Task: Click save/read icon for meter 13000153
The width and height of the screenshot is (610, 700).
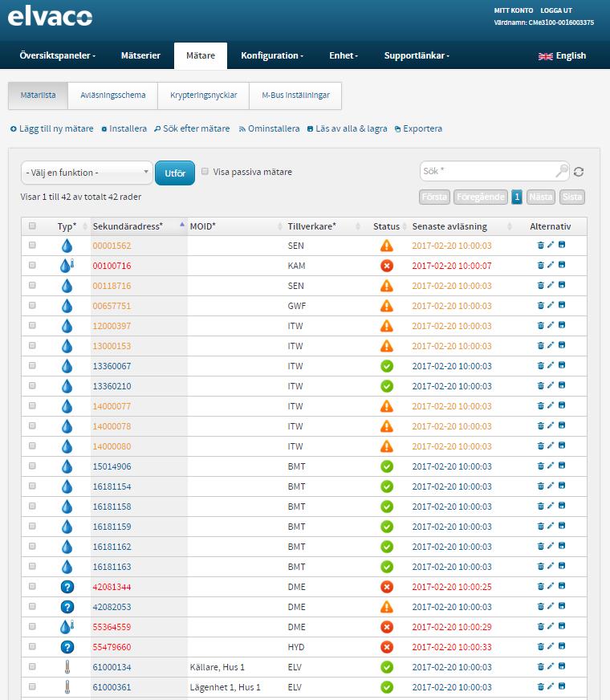Action: [562, 345]
